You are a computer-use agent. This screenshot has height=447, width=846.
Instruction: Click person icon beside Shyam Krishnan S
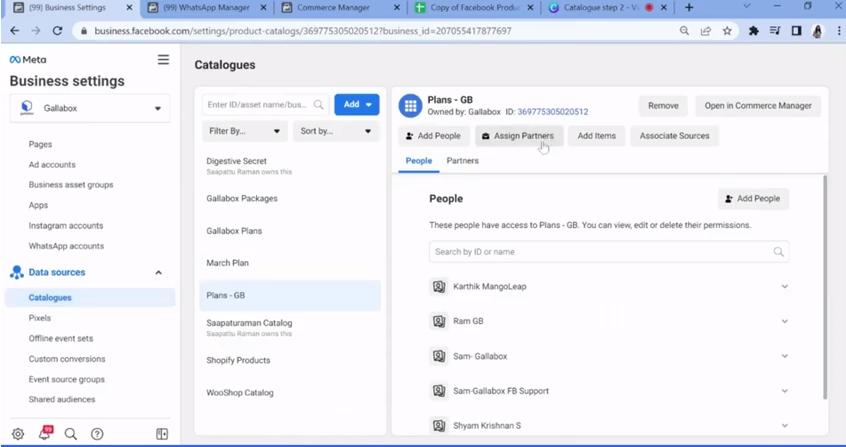pos(439,425)
